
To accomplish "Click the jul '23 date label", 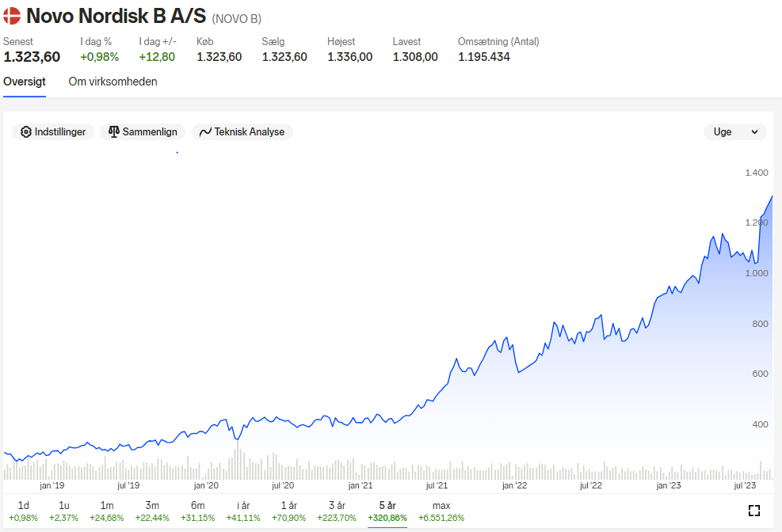I will pyautogui.click(x=745, y=485).
